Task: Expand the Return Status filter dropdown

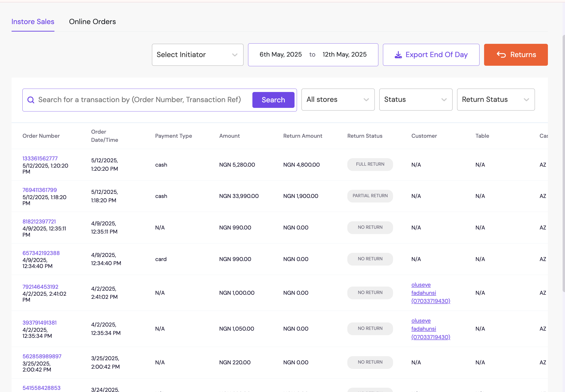Action: [x=495, y=99]
